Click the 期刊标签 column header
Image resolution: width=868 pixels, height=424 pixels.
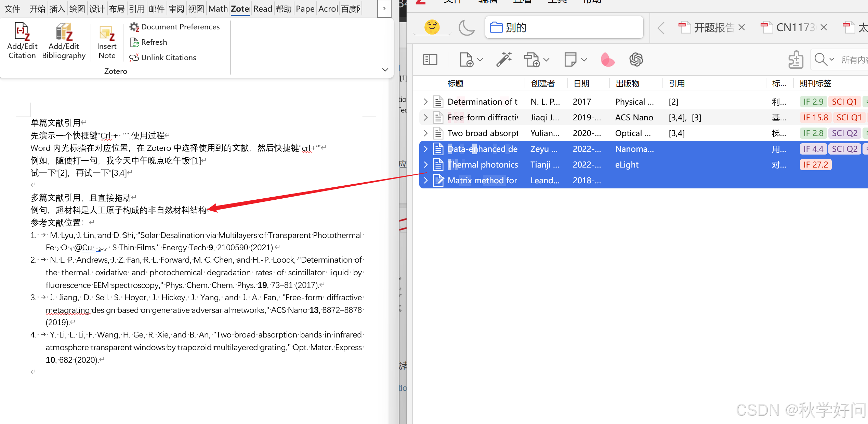815,83
